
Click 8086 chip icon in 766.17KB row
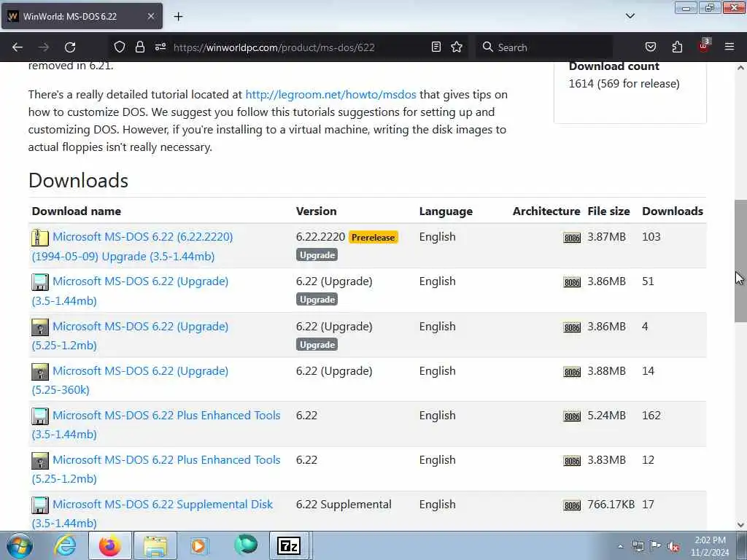tap(572, 505)
